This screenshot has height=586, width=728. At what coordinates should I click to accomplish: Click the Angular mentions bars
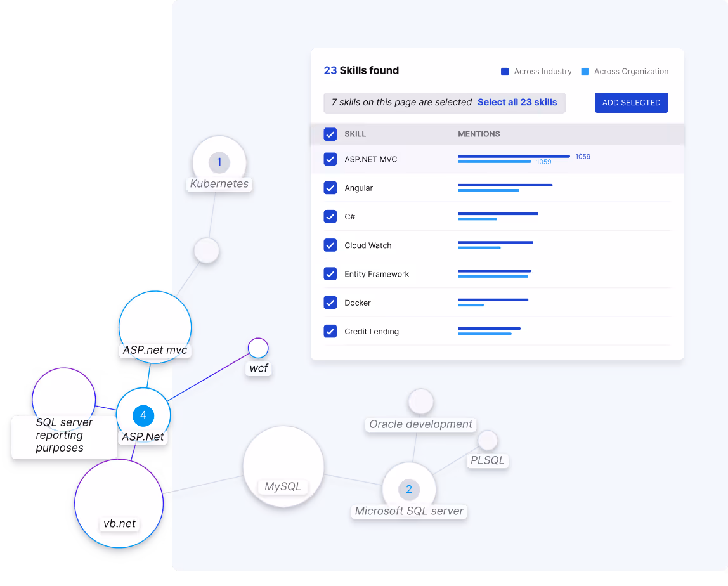505,188
